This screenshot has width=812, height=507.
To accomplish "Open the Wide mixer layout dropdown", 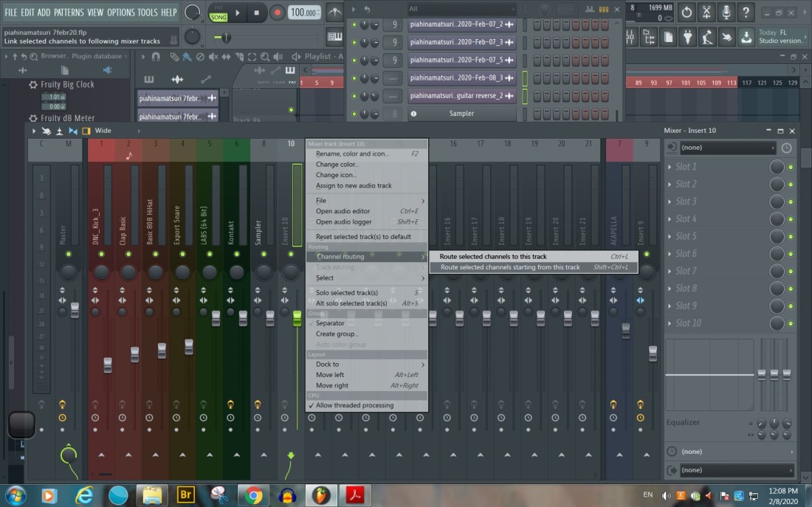I will (103, 131).
